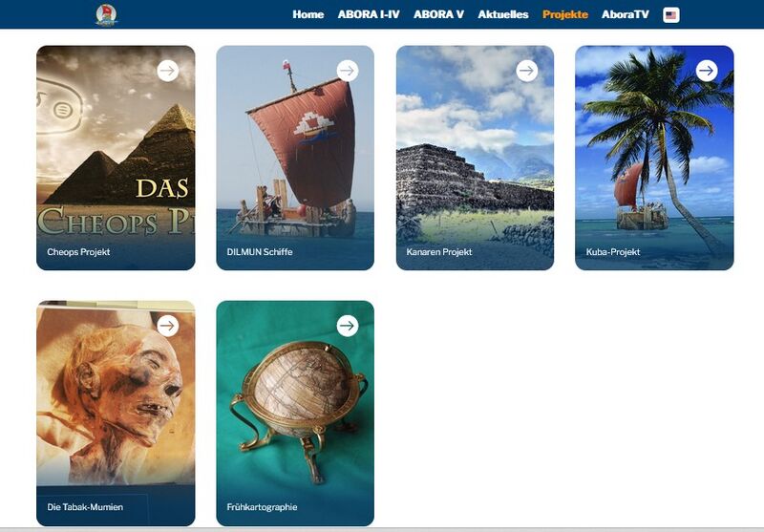Open Cheops Projekt via arrow icon
Viewport: 764px width, 532px height.
[x=168, y=71]
